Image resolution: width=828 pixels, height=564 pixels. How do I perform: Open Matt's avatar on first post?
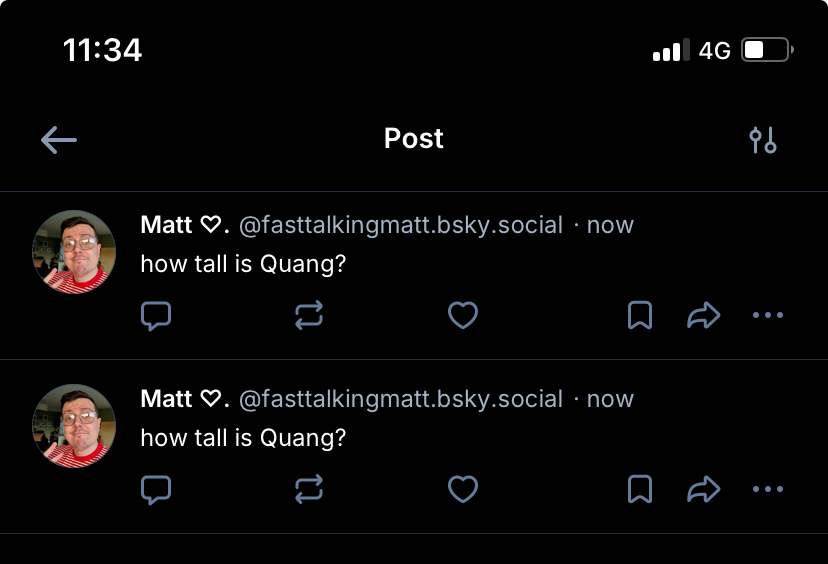74,252
